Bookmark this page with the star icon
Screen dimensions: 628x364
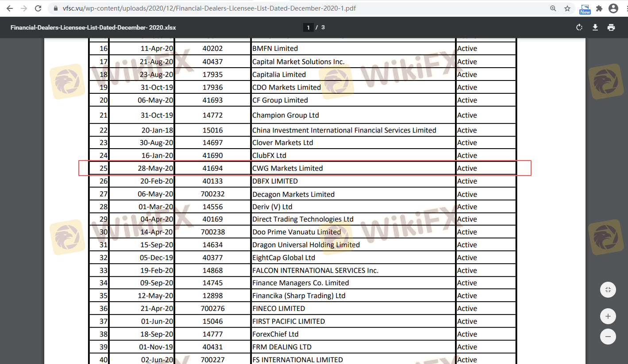click(567, 8)
